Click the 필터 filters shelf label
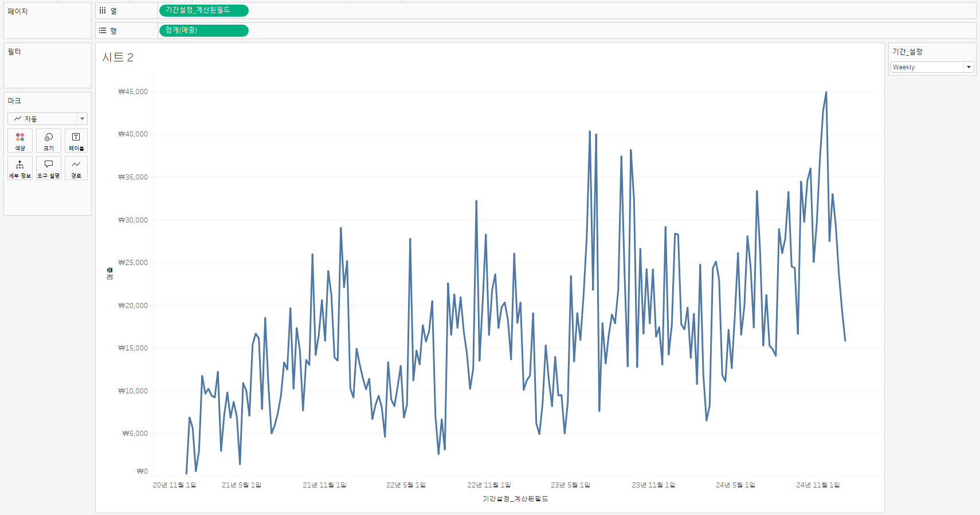This screenshot has height=515, width=980. [14, 52]
